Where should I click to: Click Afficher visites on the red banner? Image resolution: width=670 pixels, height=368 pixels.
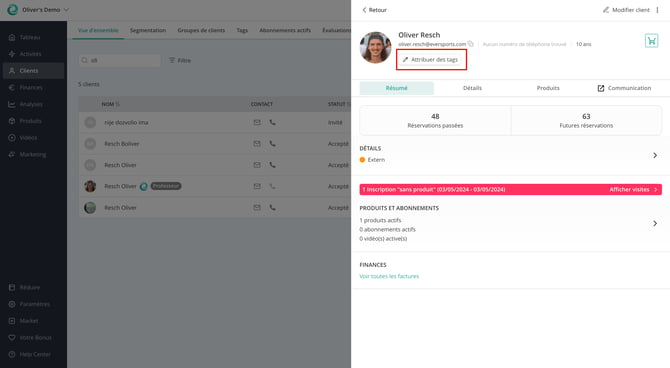(x=633, y=189)
